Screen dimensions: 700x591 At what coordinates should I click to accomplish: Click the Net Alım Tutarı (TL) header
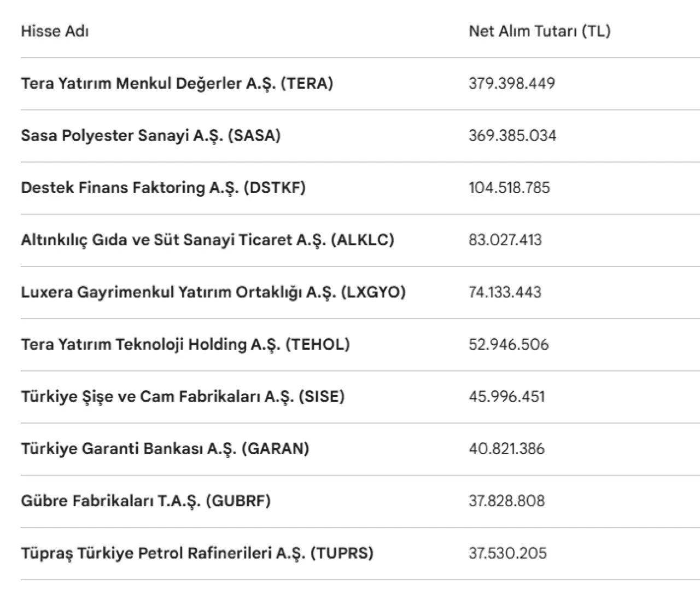point(539,31)
